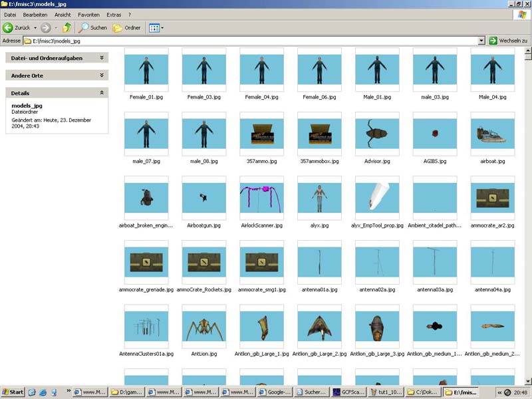Click the Antlion_gib_Large_3.jpg file name
The width and height of the screenshot is (532, 399).
377,354
